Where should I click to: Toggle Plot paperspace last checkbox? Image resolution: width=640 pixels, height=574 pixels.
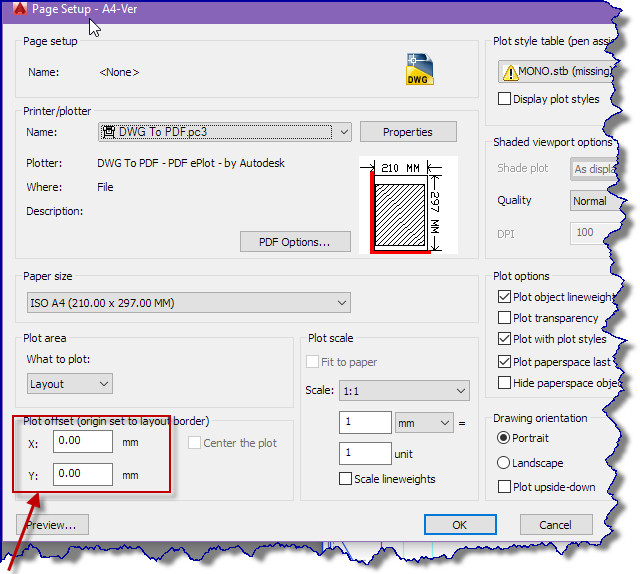coord(504,362)
